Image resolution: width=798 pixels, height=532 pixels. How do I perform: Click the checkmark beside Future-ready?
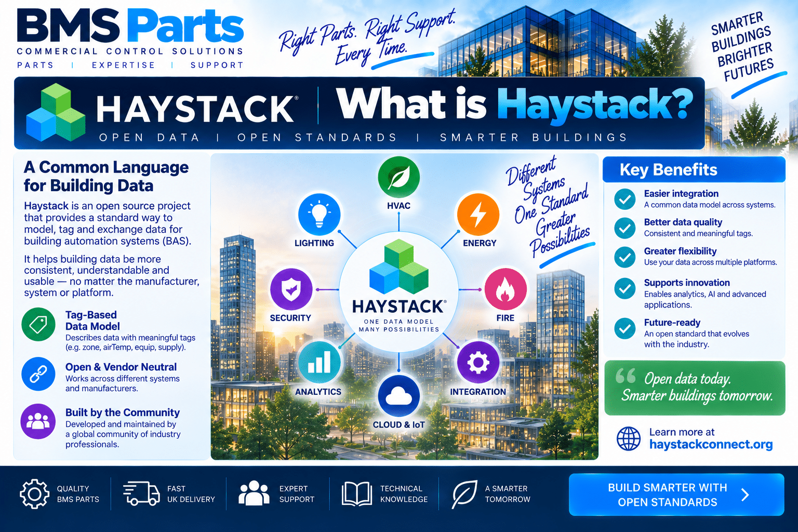click(x=625, y=328)
